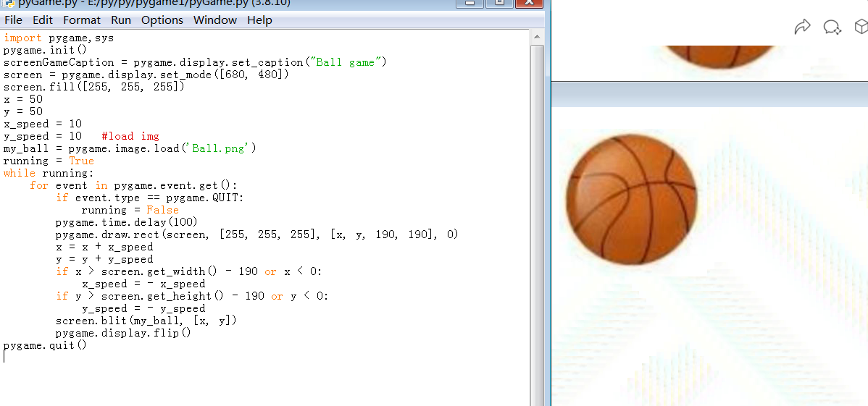
Task: Click the "#load img" comment
Action: [130, 136]
